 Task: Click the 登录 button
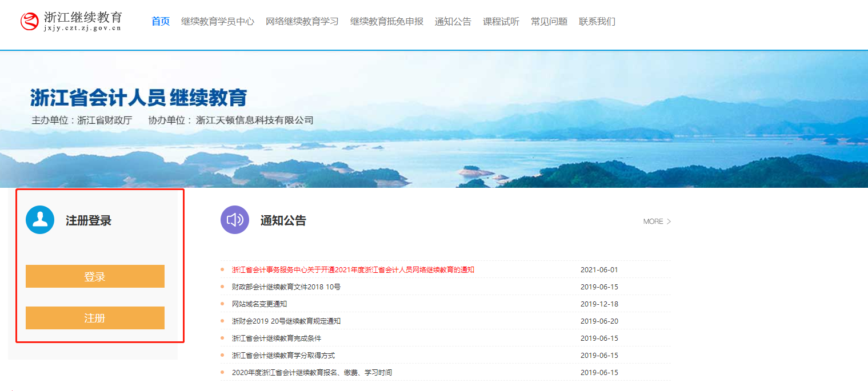click(x=94, y=276)
